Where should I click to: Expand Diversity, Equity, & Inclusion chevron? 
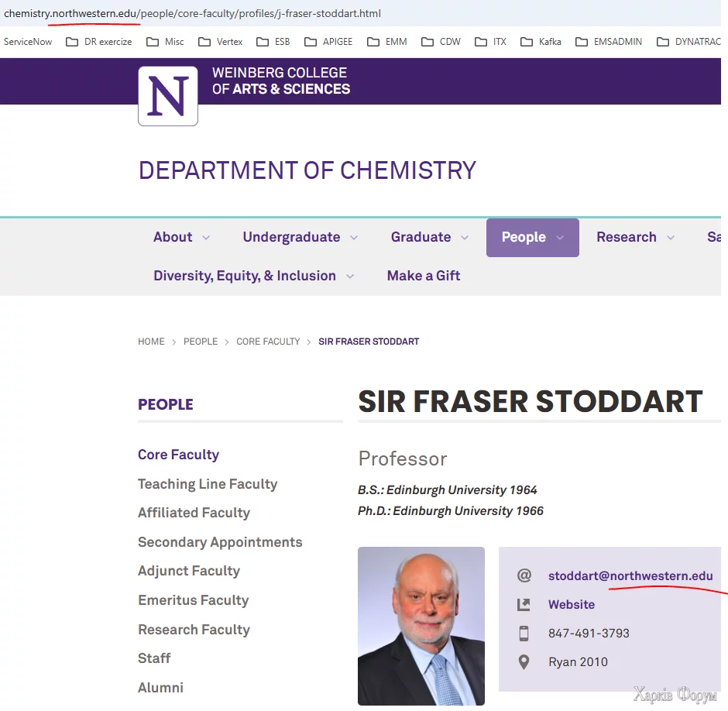pyautogui.click(x=350, y=276)
